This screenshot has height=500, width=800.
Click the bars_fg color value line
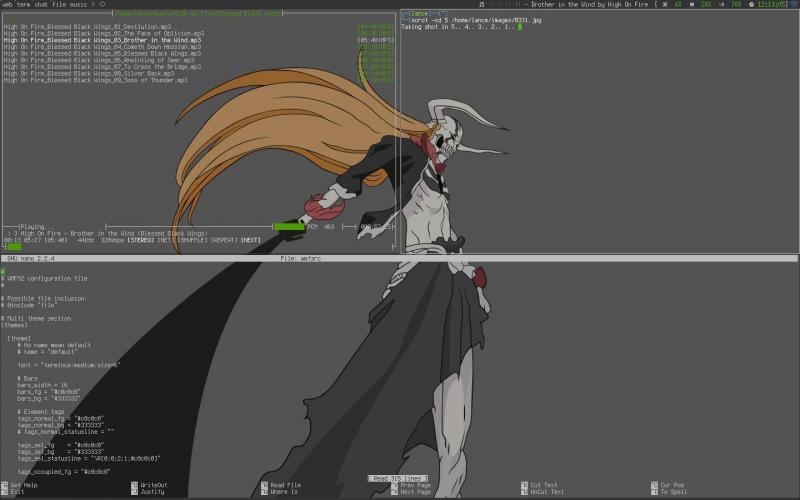(49, 392)
